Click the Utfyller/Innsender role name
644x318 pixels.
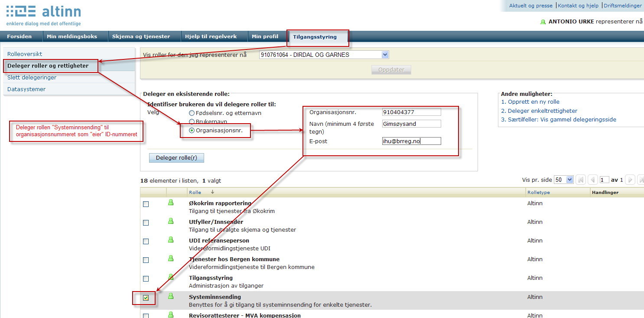216,222
